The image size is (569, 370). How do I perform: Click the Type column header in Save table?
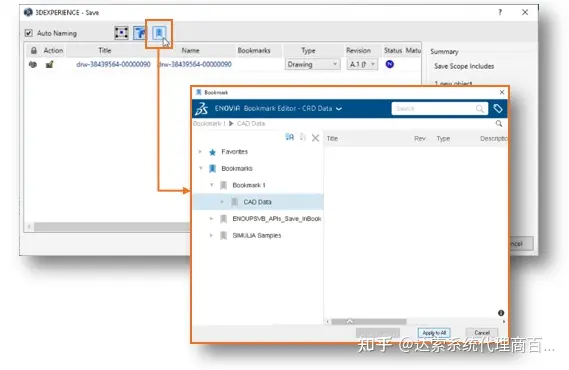click(x=308, y=50)
